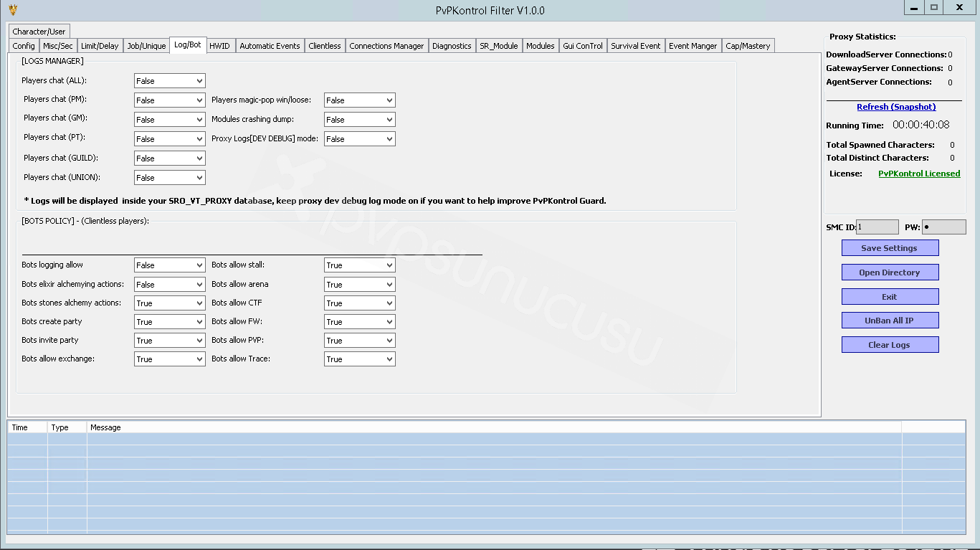The image size is (980, 550).
Task: Click the Exit button
Action: tap(890, 297)
